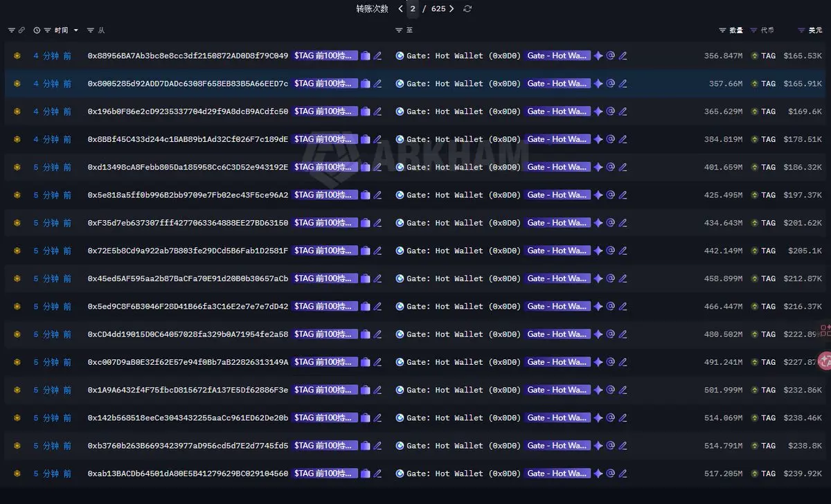831x504 pixels.
Task: Open sender address 0xd13498cA8Febb805Da185958Cc6C3D52e943192E
Action: (188, 167)
